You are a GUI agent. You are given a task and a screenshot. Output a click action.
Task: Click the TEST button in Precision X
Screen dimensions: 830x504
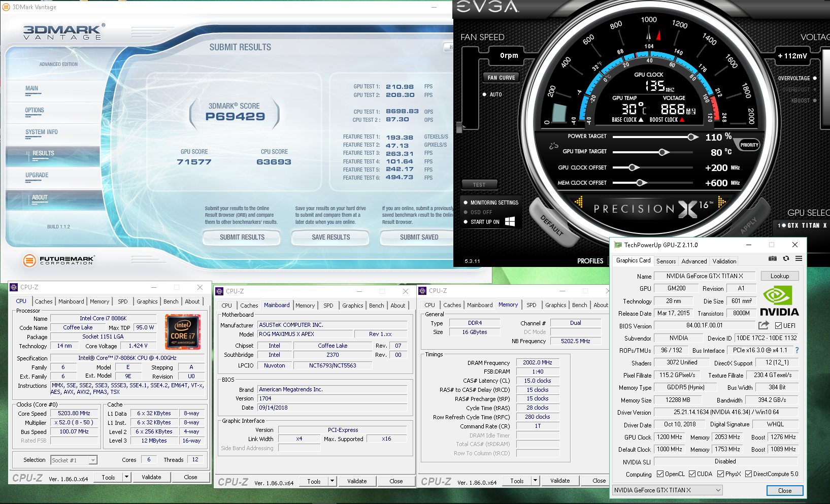[479, 185]
